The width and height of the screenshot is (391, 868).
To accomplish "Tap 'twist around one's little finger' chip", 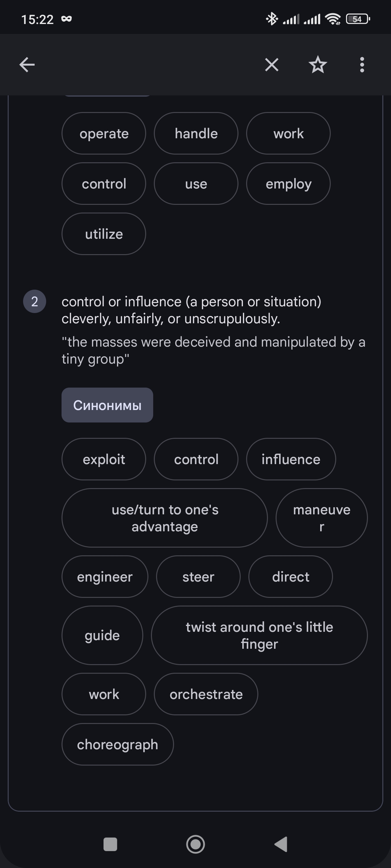I will click(259, 635).
